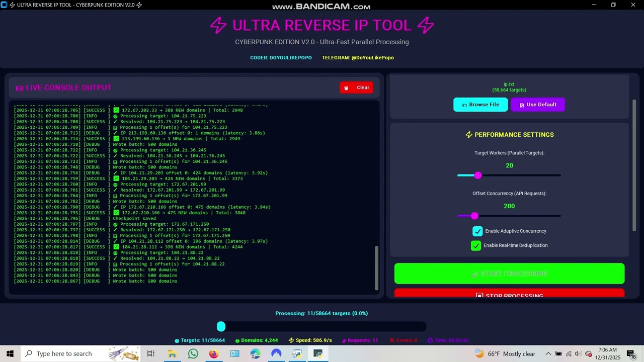This screenshot has width=644, height=362.
Task: Click the Processing: 11/58664 targets label
Action: click(321, 313)
